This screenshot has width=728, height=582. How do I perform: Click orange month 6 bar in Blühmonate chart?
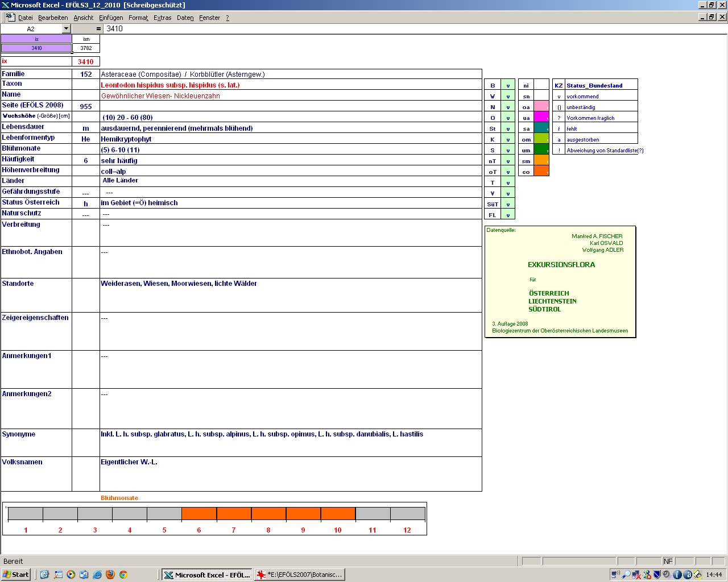[x=199, y=513]
